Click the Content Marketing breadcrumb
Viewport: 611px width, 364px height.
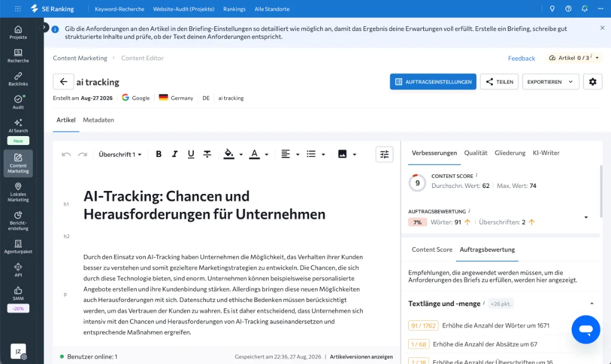pyautogui.click(x=80, y=58)
